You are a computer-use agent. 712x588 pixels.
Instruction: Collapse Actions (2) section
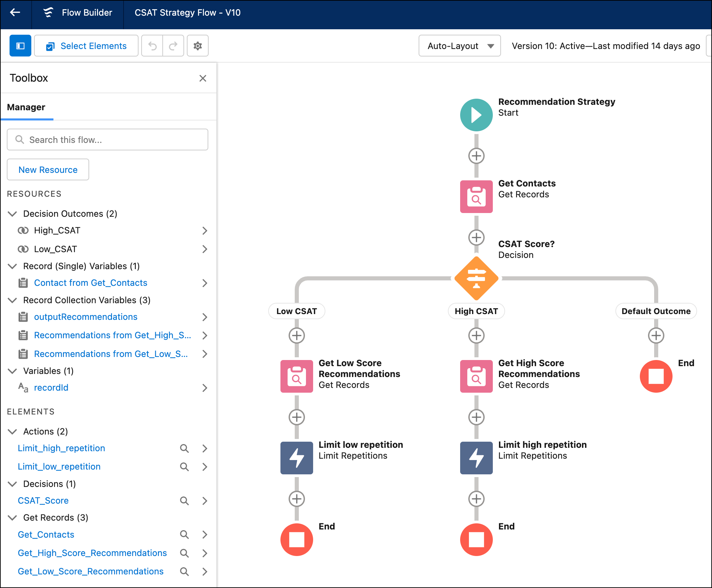tap(12, 431)
